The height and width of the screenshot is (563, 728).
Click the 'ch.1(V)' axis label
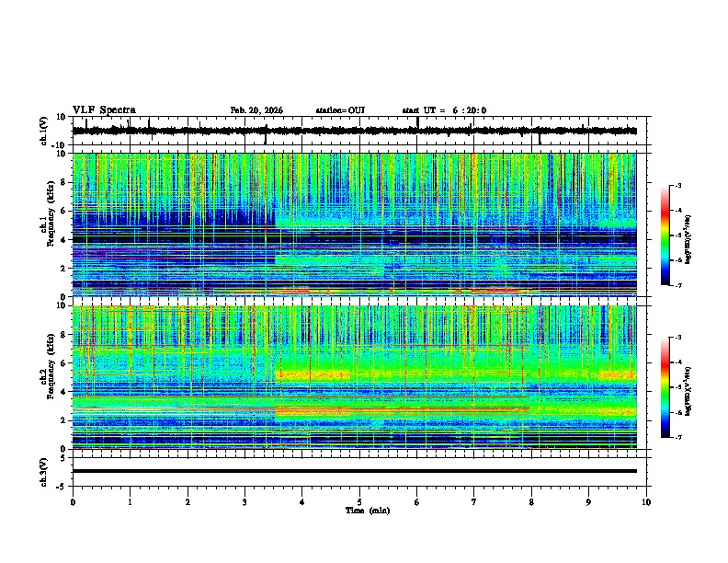pyautogui.click(x=44, y=131)
